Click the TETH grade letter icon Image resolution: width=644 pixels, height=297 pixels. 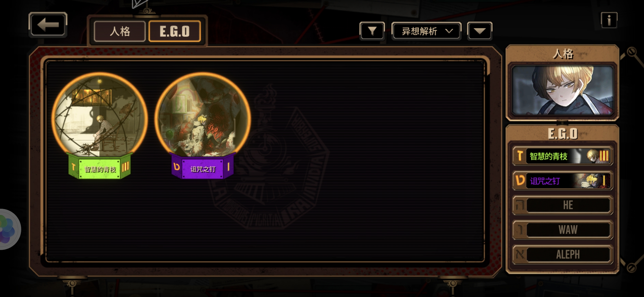pyautogui.click(x=520, y=181)
